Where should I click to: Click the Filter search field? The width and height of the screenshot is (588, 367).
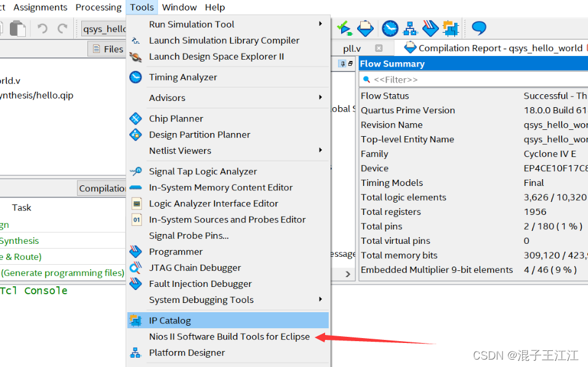pyautogui.click(x=473, y=79)
